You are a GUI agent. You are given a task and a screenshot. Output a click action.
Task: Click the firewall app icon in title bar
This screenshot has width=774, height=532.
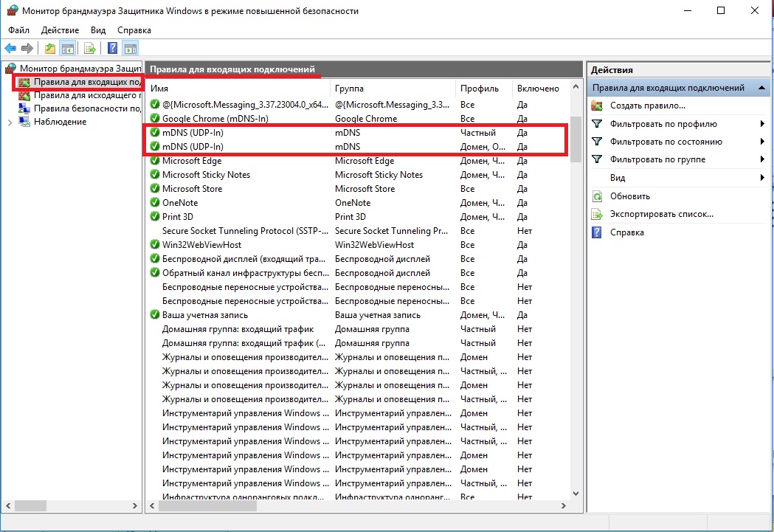click(x=13, y=10)
